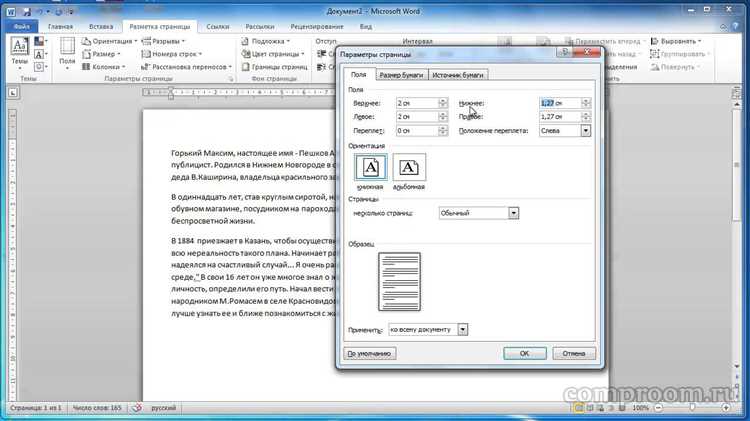Click the По умолчанию button
Image resolution: width=750 pixels, height=421 pixels.
pyautogui.click(x=369, y=354)
